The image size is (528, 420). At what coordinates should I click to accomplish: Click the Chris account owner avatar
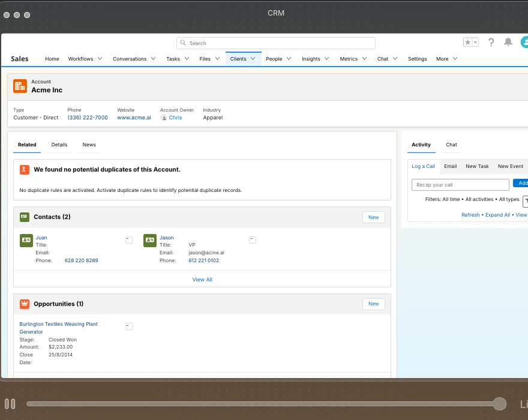point(164,118)
